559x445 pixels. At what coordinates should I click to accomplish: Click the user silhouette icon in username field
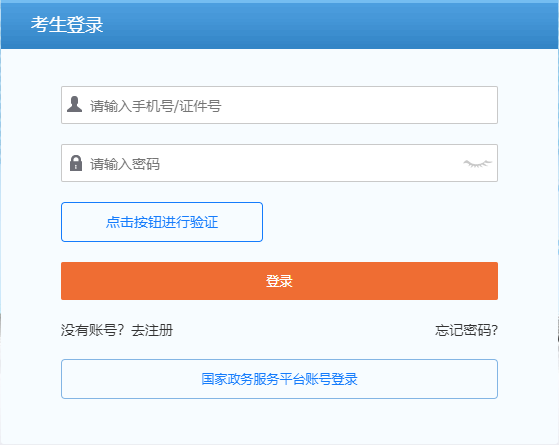pos(75,104)
